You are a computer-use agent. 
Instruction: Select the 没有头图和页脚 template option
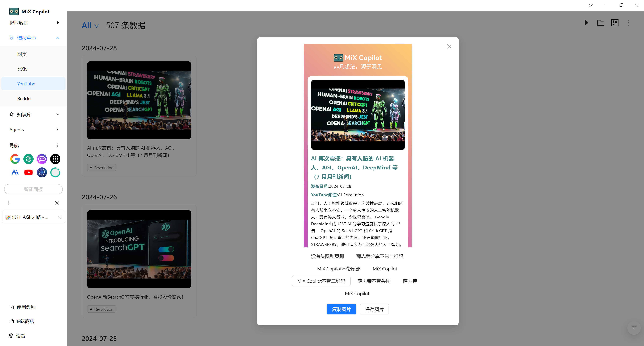pyautogui.click(x=327, y=256)
